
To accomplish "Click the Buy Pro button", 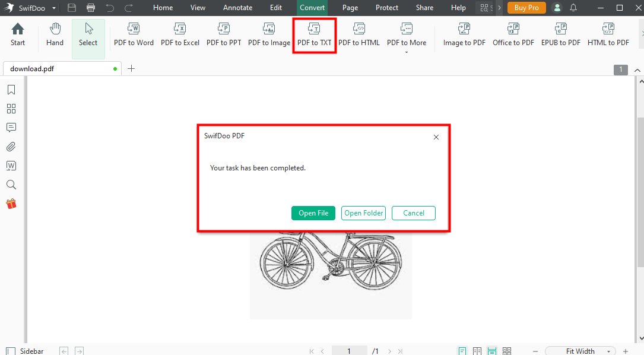I will coord(526,7).
